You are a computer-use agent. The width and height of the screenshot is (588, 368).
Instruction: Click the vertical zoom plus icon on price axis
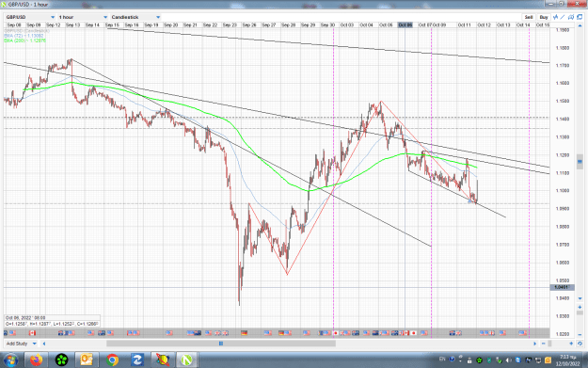[580, 307]
